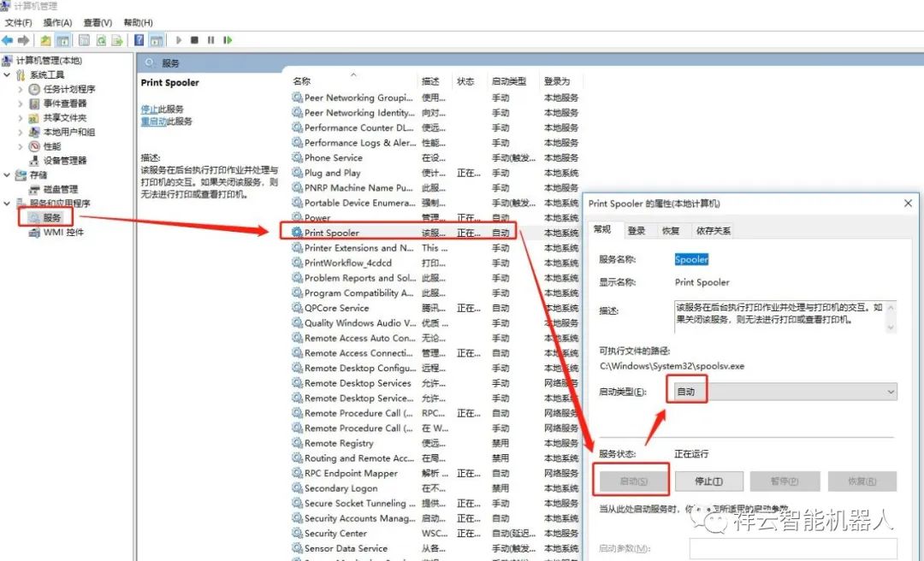This screenshot has width=924, height=561.
Task: Select the Print Spooler service row
Action: point(435,233)
